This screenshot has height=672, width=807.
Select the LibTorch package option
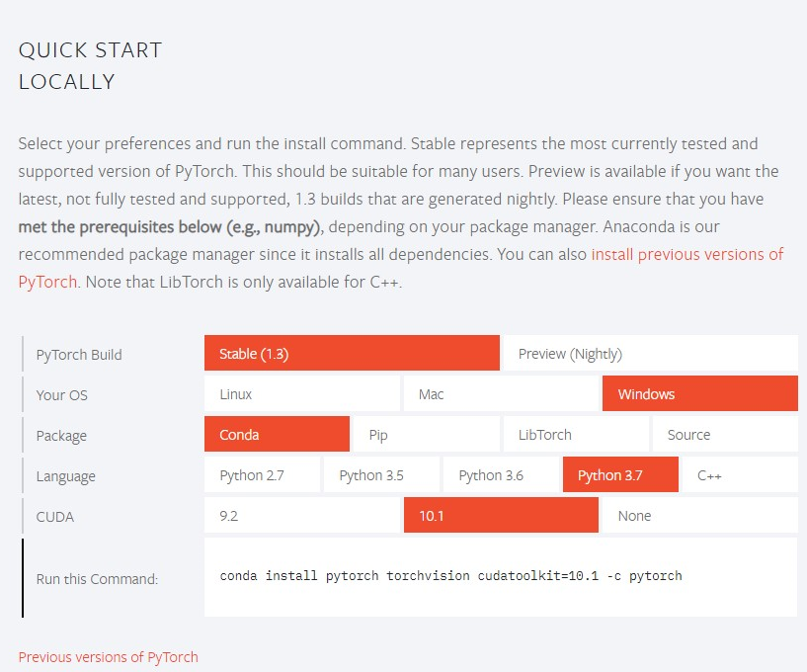575,435
